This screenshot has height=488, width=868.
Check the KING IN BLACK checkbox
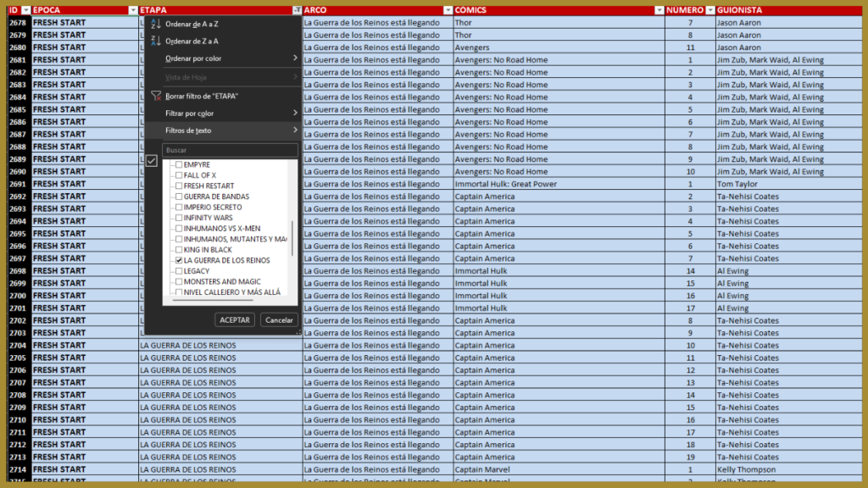coord(179,250)
